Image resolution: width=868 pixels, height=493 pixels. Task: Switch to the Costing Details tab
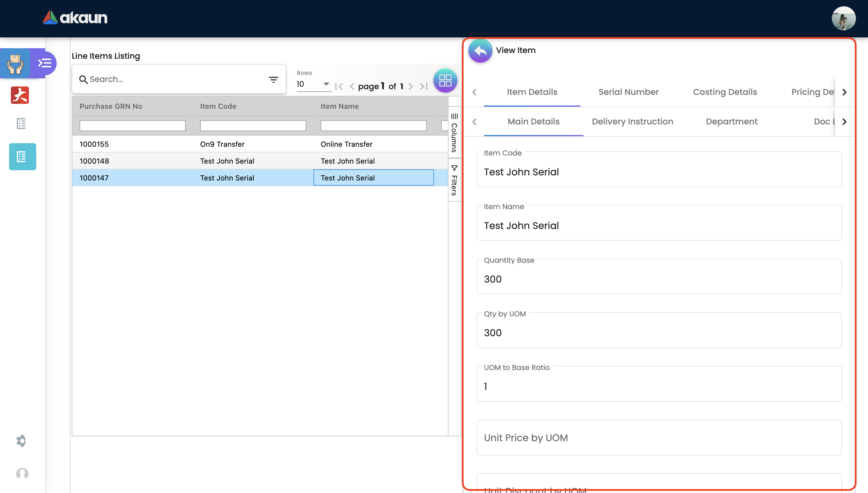click(x=725, y=92)
